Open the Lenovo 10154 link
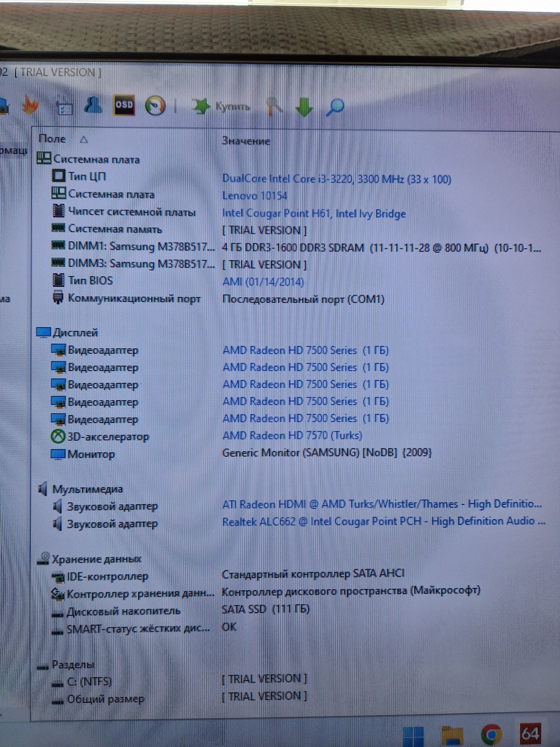This screenshot has width=560, height=747. (x=255, y=196)
